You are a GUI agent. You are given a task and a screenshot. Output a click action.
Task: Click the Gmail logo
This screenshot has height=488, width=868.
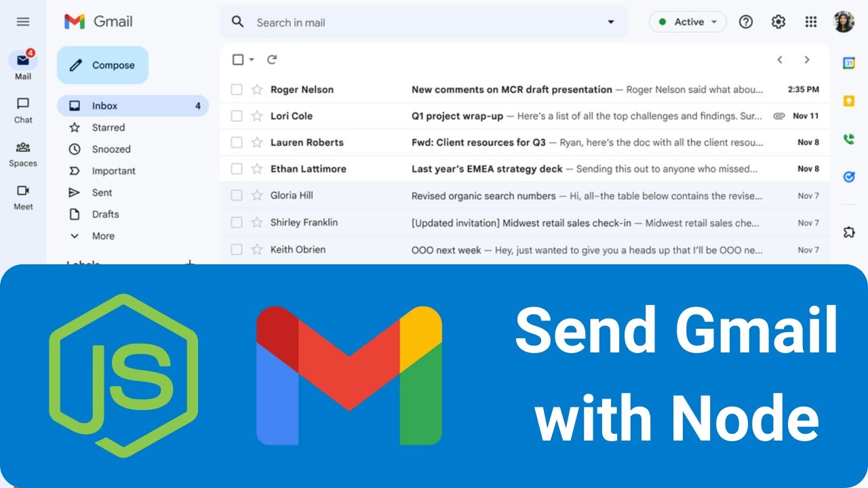pos(98,22)
